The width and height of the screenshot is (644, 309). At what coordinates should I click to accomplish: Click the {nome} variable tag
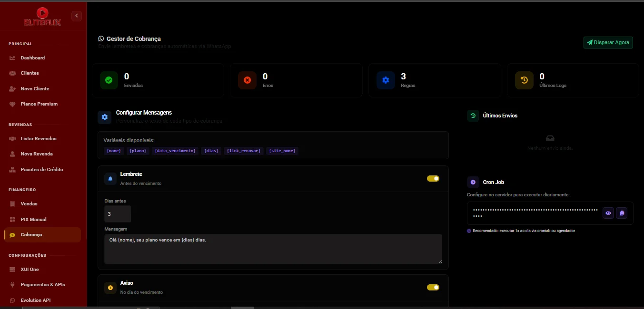[x=114, y=151]
